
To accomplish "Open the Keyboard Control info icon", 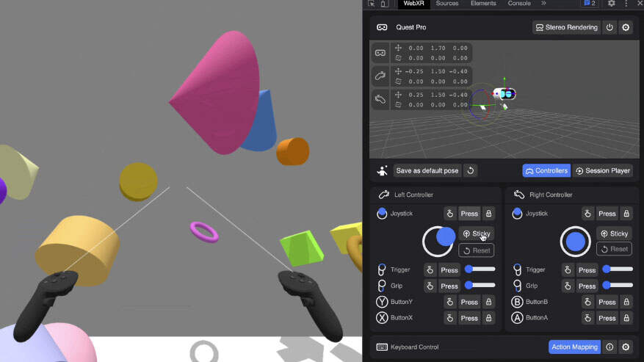I will [609, 347].
